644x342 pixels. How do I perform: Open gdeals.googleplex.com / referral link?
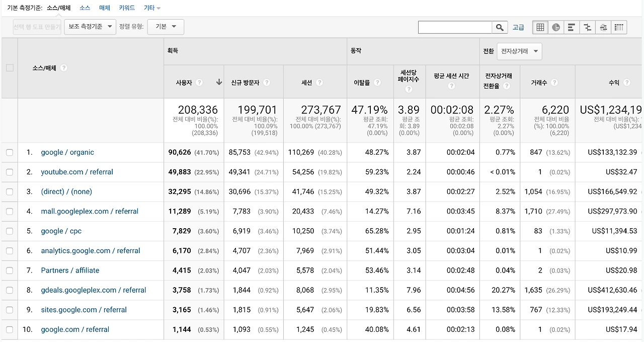(x=94, y=290)
